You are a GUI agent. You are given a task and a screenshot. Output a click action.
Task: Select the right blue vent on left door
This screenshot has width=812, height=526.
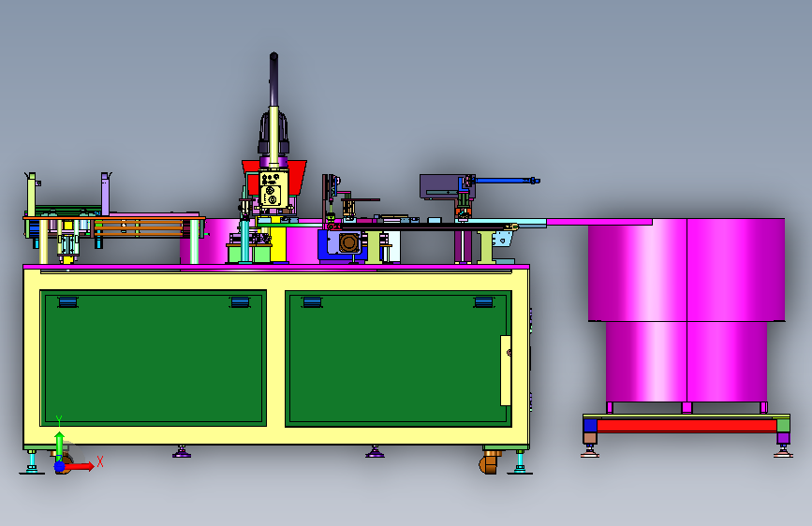pos(240,301)
